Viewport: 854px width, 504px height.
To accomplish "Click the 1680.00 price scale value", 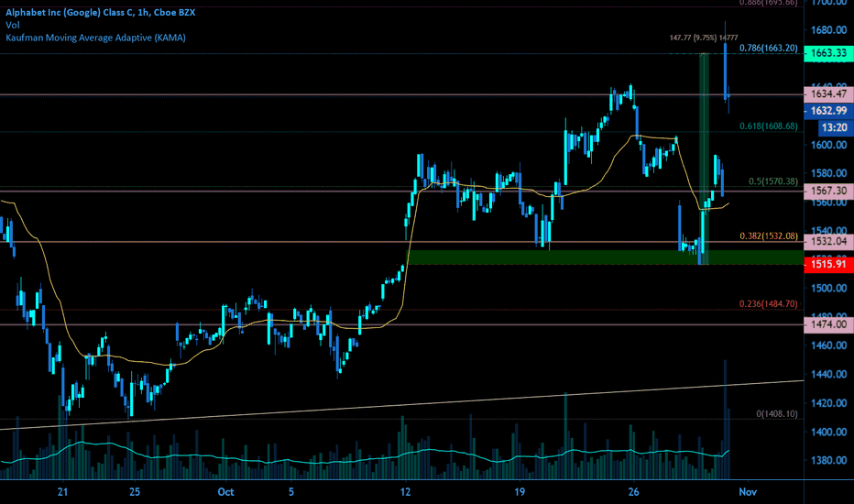I will pos(829,30).
